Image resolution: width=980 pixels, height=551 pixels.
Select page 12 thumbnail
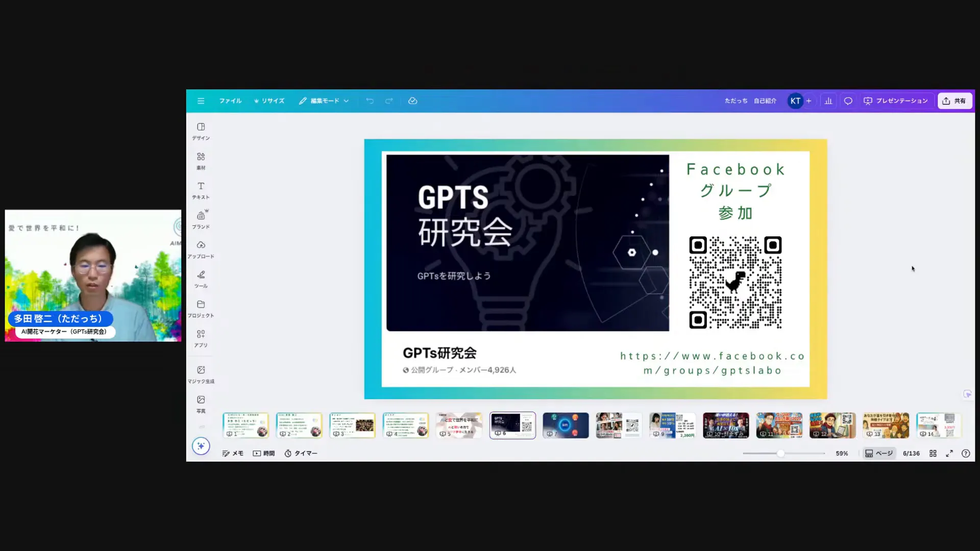(832, 425)
